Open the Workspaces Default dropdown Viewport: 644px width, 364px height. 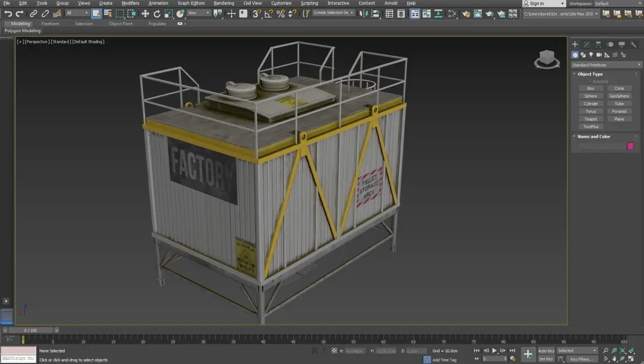[617, 3]
